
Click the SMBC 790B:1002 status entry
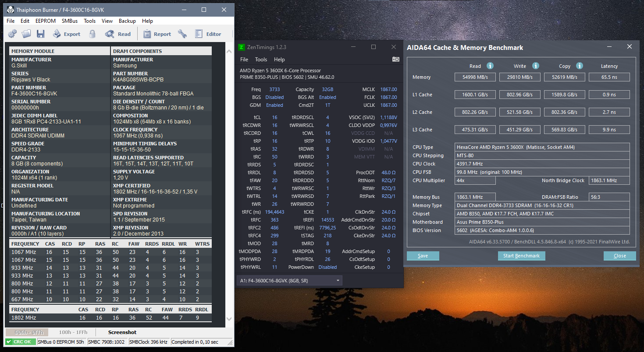107,342
